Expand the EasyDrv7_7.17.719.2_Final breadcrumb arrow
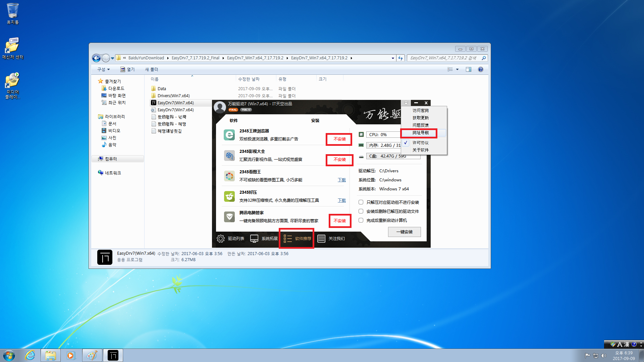The width and height of the screenshot is (644, 362). click(223, 58)
